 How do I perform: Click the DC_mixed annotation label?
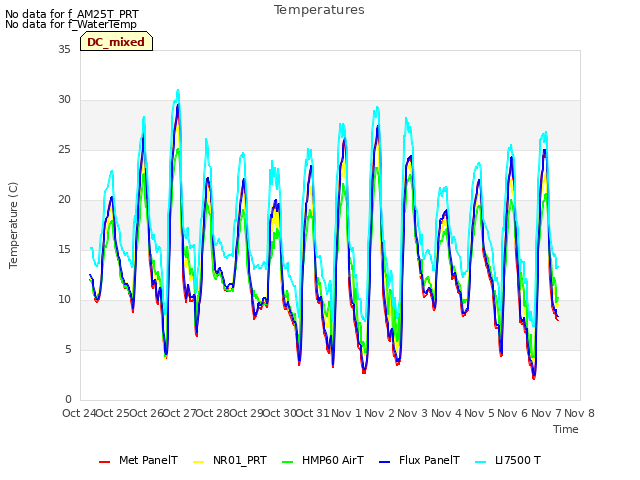(116, 42)
